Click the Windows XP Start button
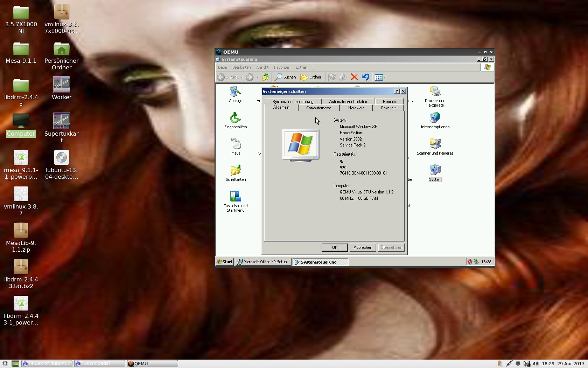The height and width of the screenshot is (368, 588). point(225,262)
